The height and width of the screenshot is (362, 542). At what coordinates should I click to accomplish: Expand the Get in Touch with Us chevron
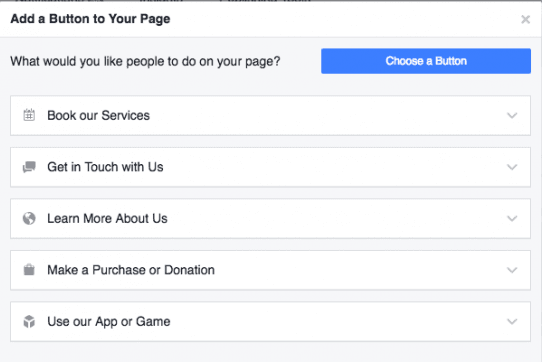(x=512, y=167)
